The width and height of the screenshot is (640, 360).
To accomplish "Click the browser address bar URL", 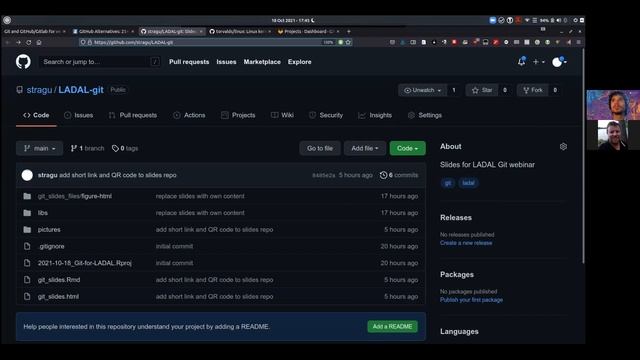I will (x=133, y=42).
